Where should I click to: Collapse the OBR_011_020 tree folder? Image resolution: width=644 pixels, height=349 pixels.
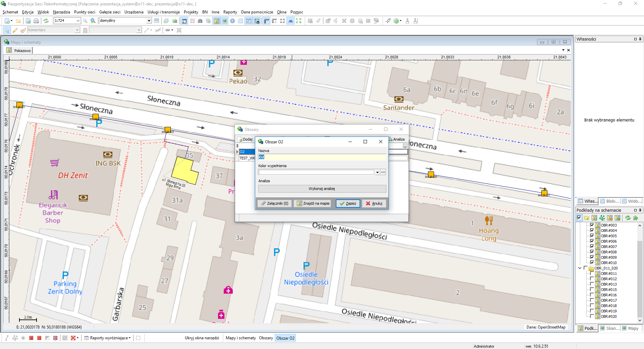tap(580, 268)
